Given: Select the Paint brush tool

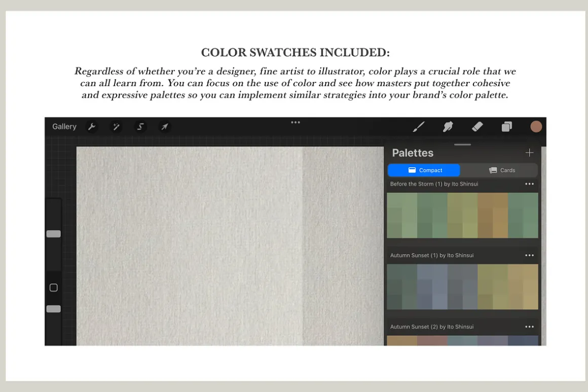Looking at the screenshot, I should (419, 127).
